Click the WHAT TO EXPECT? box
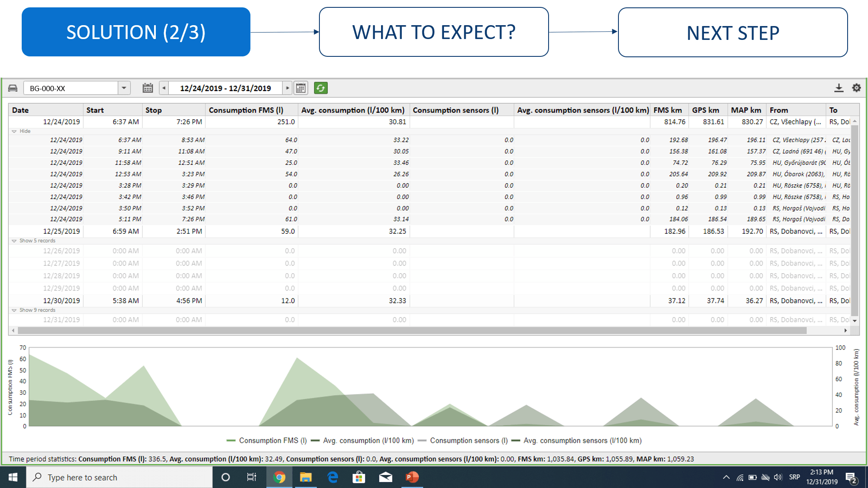Image resolution: width=868 pixels, height=488 pixels. pyautogui.click(x=434, y=32)
